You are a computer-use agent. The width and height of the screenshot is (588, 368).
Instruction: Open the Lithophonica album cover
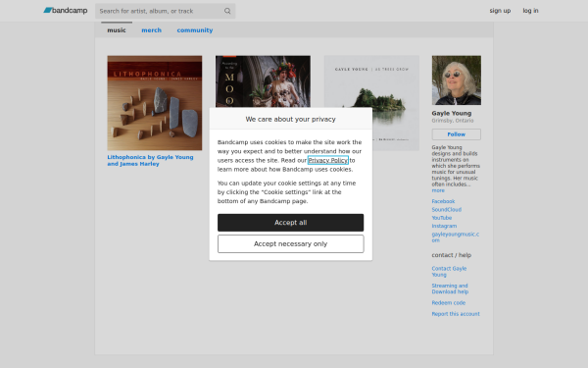(x=155, y=103)
